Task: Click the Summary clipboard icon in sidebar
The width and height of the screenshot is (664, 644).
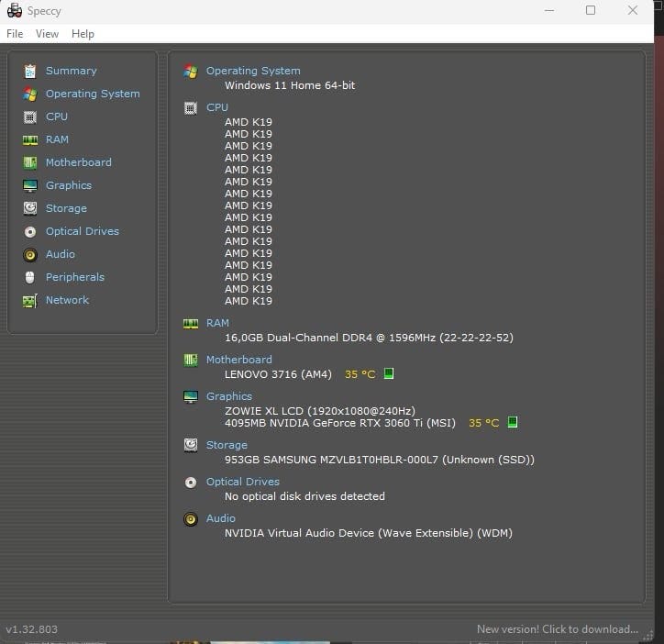Action: (x=30, y=71)
